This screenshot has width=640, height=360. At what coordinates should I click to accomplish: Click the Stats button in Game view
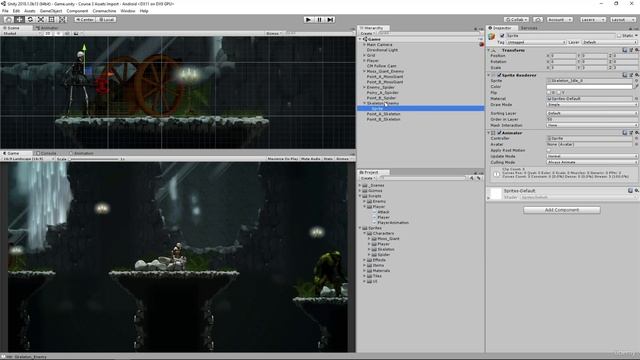[329, 159]
